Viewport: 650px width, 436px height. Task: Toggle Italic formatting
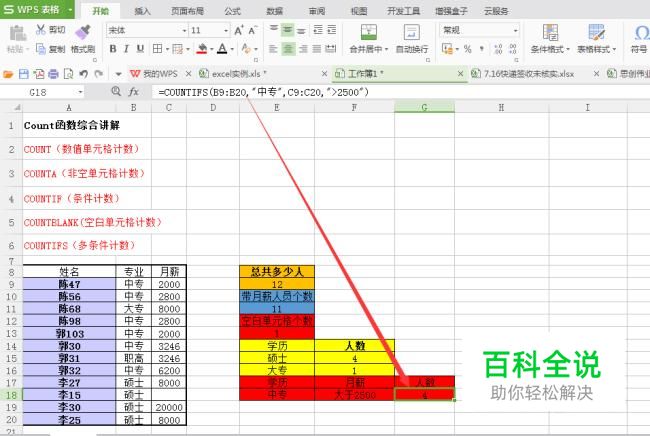[126, 49]
